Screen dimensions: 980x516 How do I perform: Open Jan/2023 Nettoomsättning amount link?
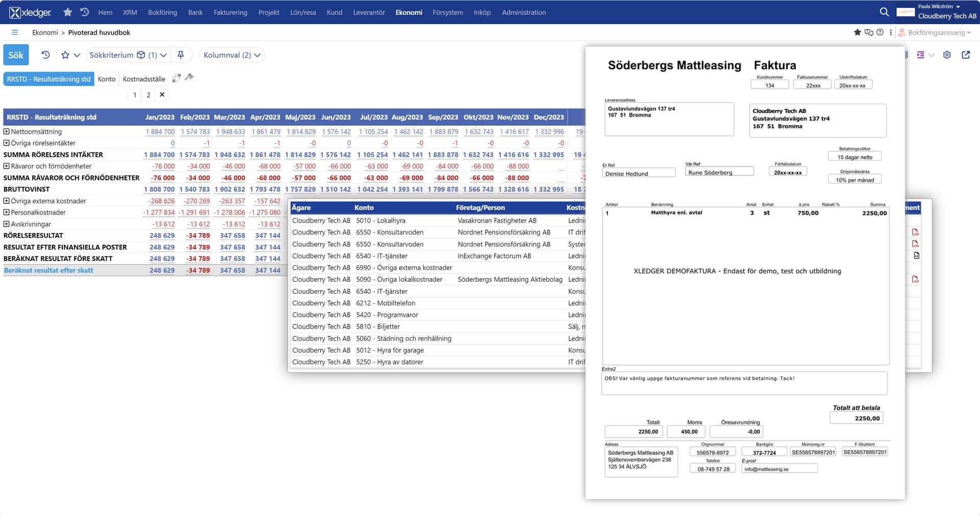point(160,131)
